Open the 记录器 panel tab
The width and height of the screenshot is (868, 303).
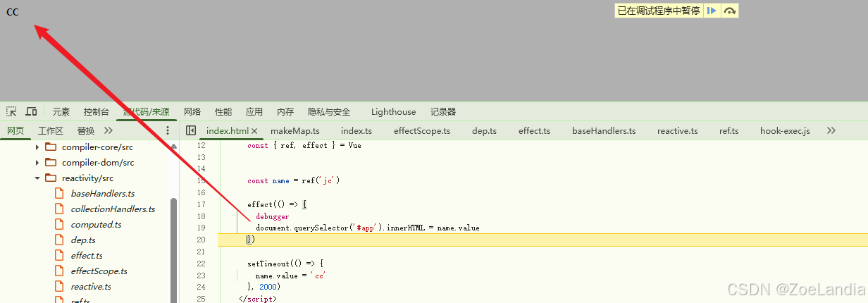(443, 111)
